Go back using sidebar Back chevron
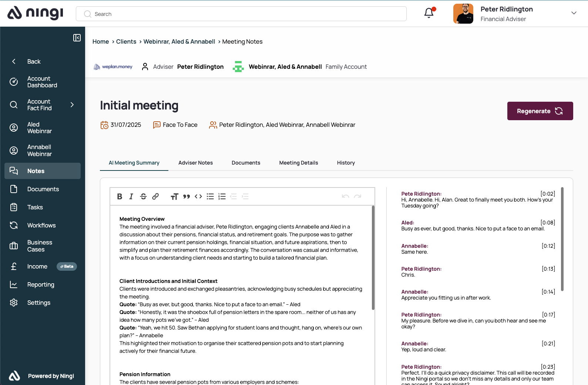This screenshot has width=588, height=385. (x=14, y=61)
